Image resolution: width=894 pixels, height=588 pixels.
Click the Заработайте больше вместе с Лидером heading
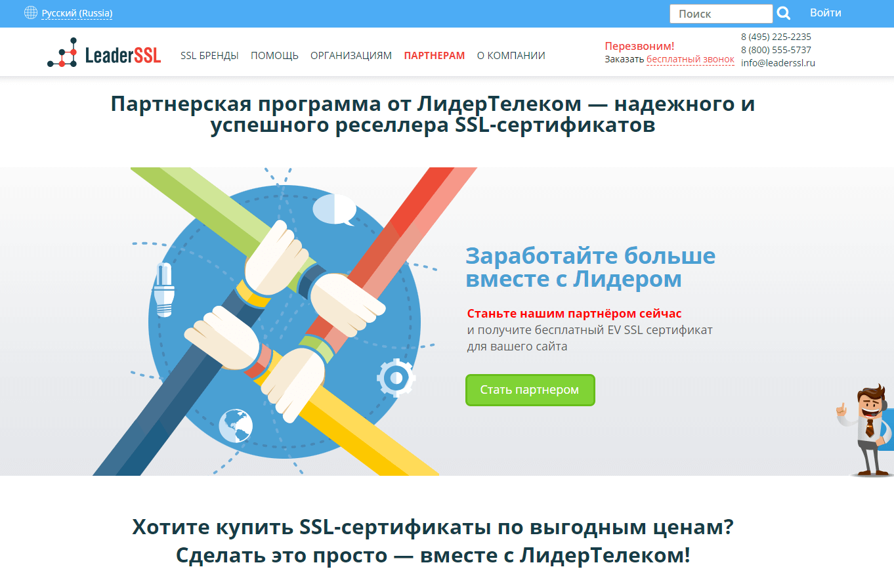pyautogui.click(x=591, y=267)
